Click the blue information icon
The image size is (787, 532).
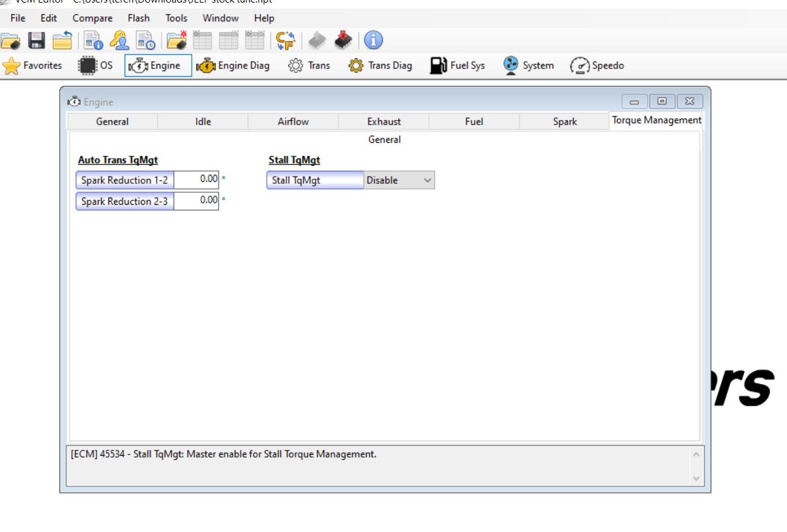[373, 41]
